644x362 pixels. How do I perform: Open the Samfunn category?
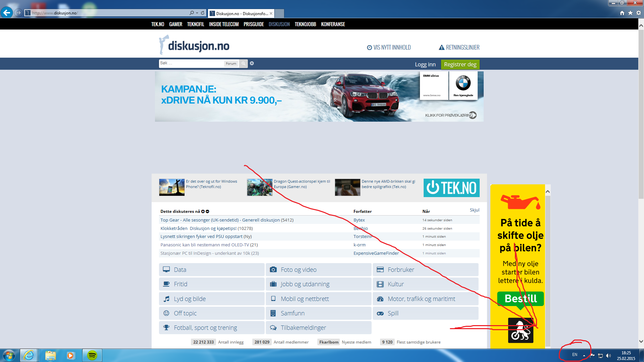point(319,313)
